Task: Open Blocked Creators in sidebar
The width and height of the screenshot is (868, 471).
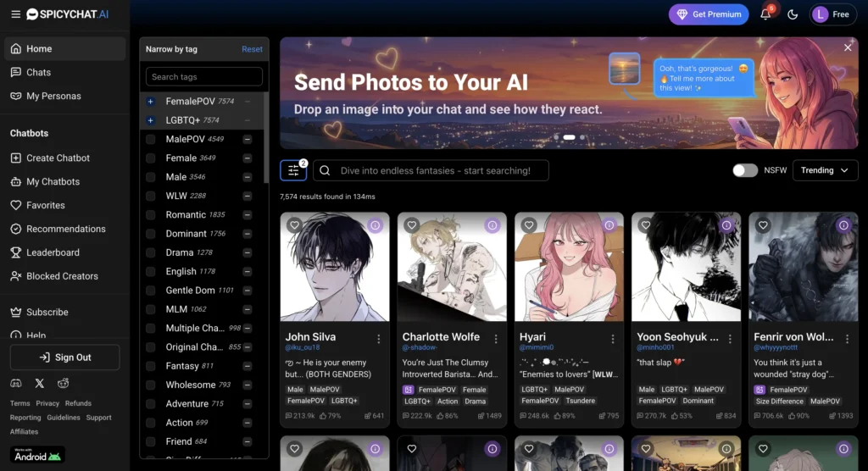Action: [x=64, y=276]
